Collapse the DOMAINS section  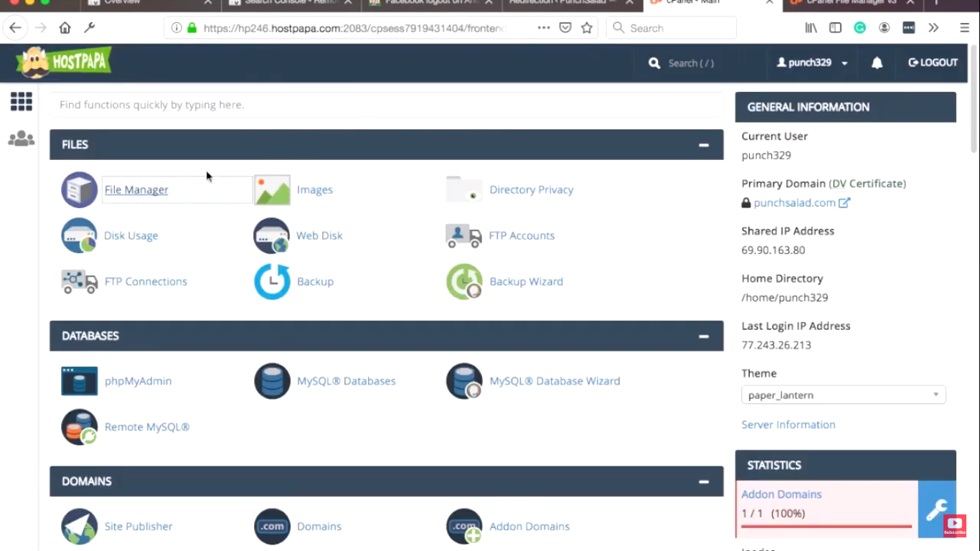[x=704, y=481]
